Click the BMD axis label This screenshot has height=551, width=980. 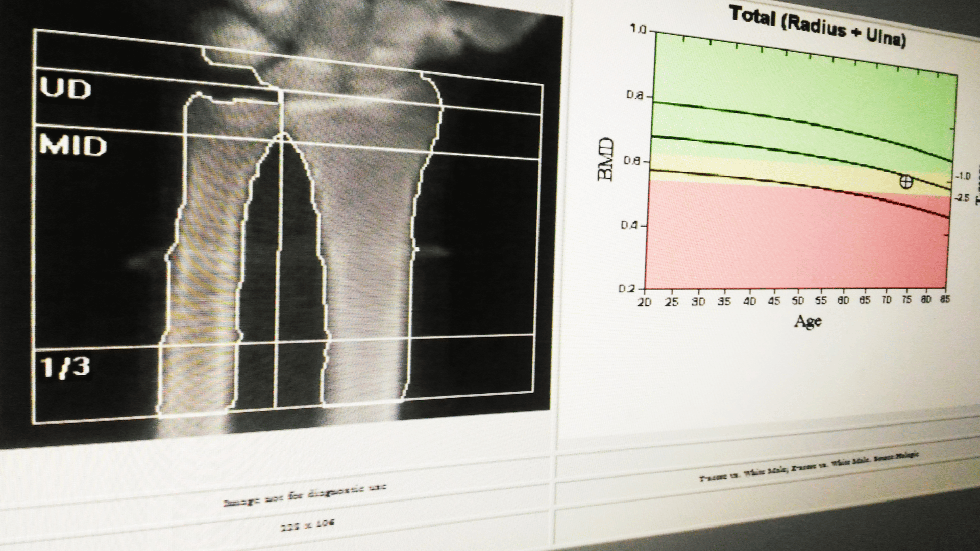[x=606, y=159]
